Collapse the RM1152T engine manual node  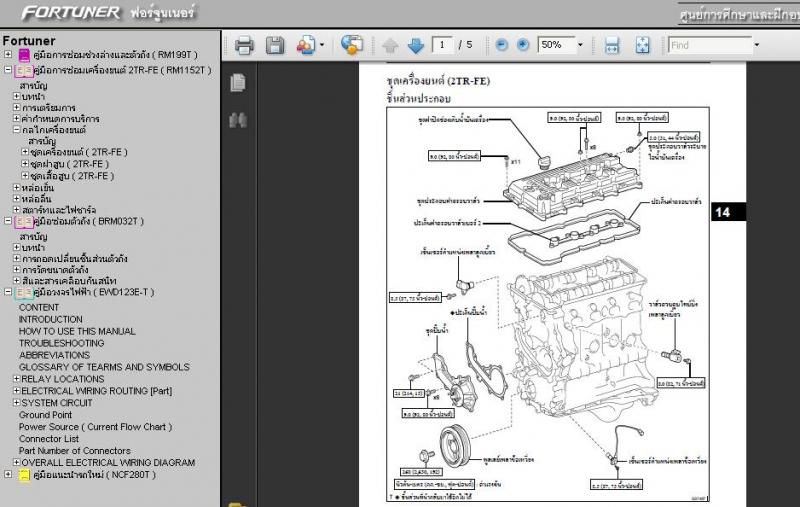8,71
